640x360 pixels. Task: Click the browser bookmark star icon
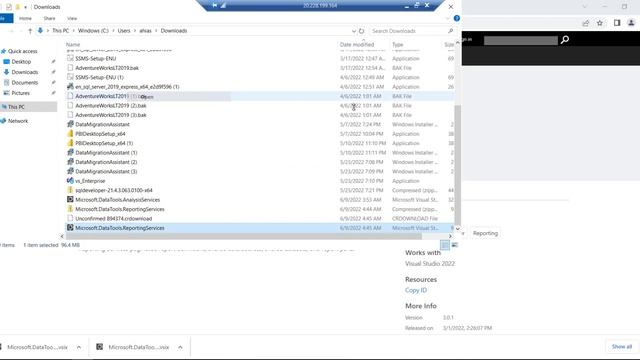tap(600, 23)
